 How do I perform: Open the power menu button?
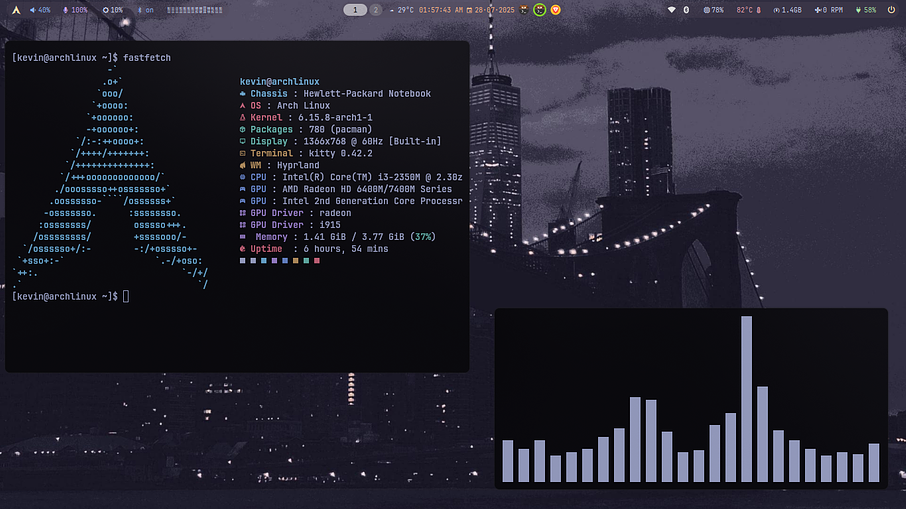tap(891, 10)
